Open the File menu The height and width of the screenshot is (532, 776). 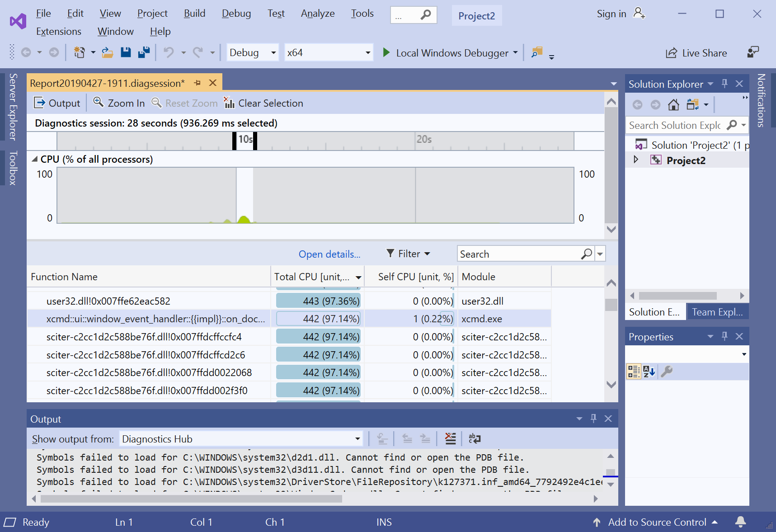coord(43,14)
